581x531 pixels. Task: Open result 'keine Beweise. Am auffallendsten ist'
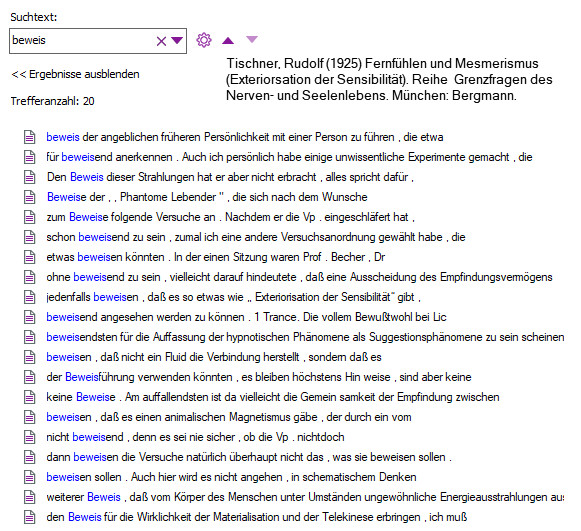(273, 397)
